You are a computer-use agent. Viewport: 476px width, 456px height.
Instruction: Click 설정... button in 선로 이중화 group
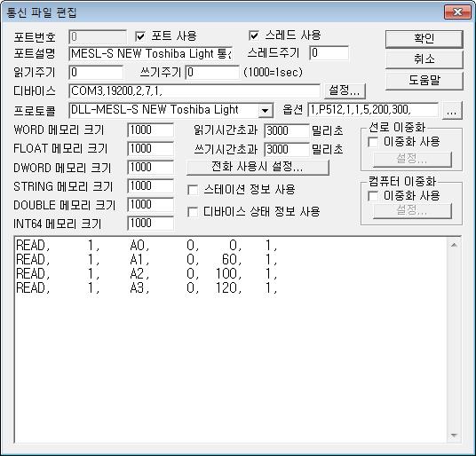coord(412,159)
